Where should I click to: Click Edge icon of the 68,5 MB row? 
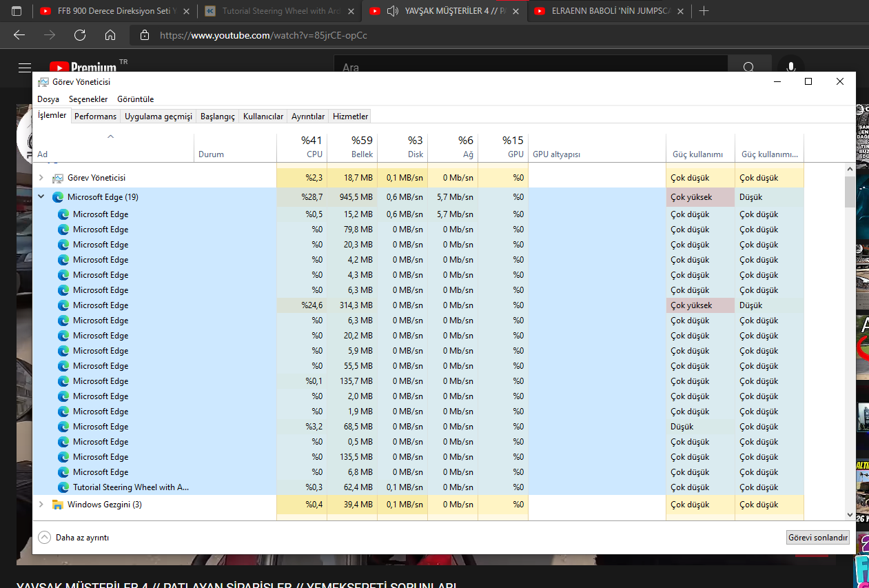pyautogui.click(x=63, y=427)
